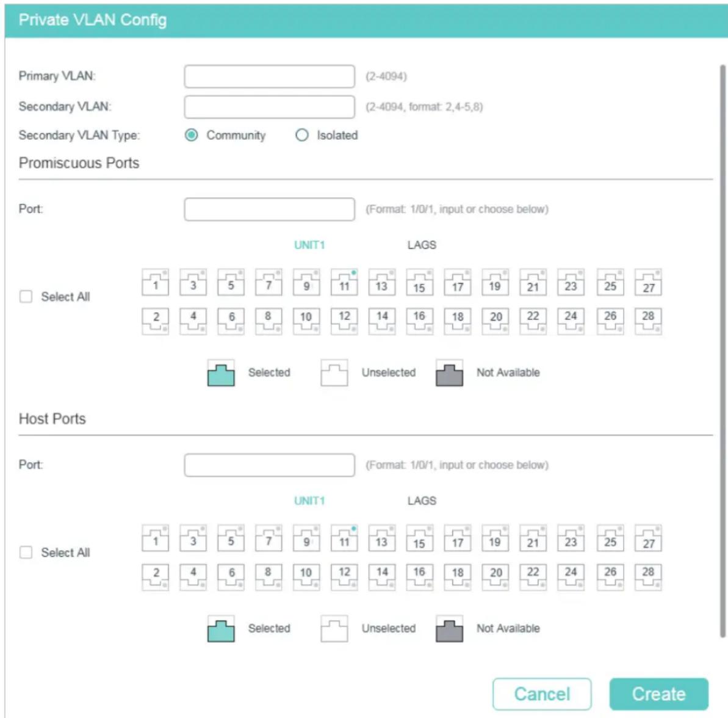
Task: Select port 23 in Promiscuous Ports
Action: (571, 282)
